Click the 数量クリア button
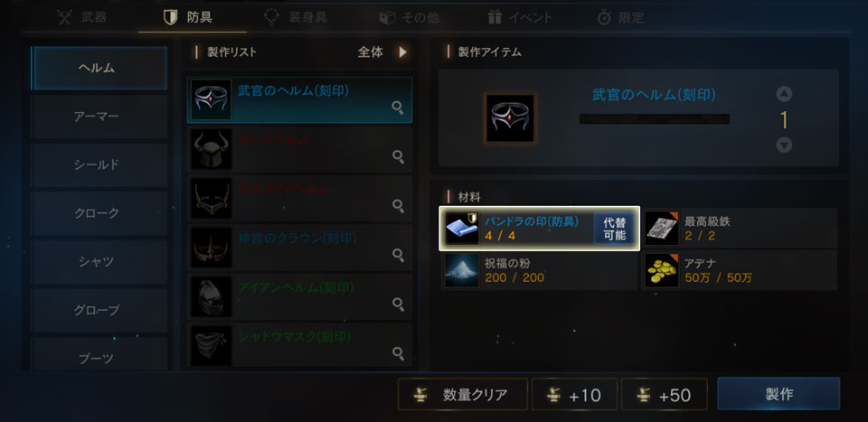Screen dimensions: 868x422 point(463,394)
